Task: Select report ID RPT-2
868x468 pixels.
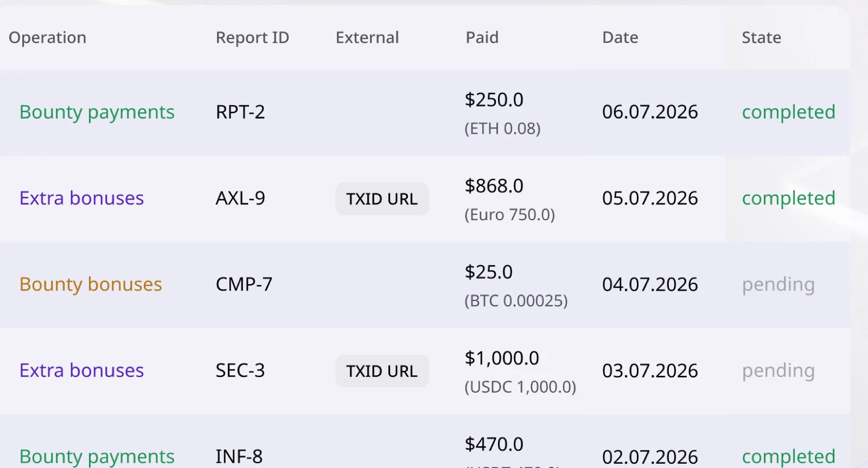Action: pos(240,112)
